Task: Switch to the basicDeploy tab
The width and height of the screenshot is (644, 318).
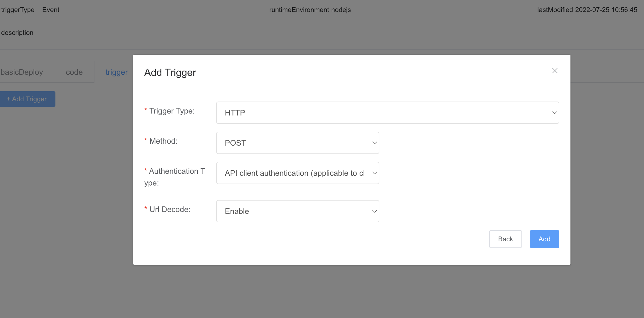Action: click(x=22, y=72)
